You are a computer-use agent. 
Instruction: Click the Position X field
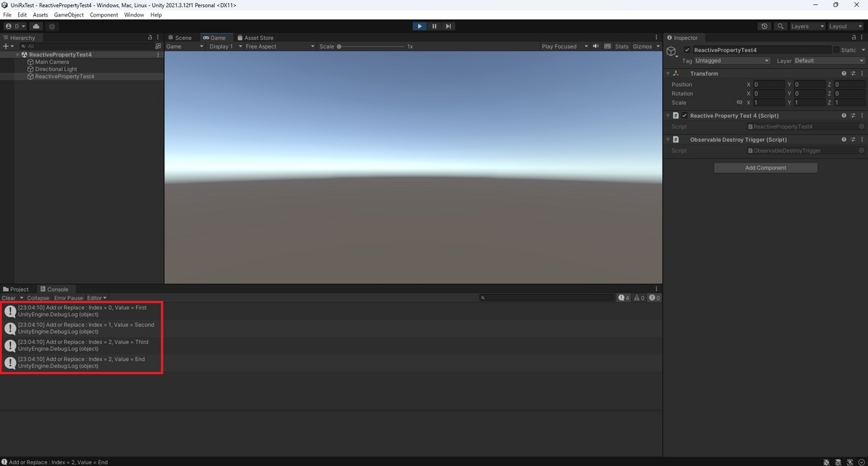tap(769, 85)
